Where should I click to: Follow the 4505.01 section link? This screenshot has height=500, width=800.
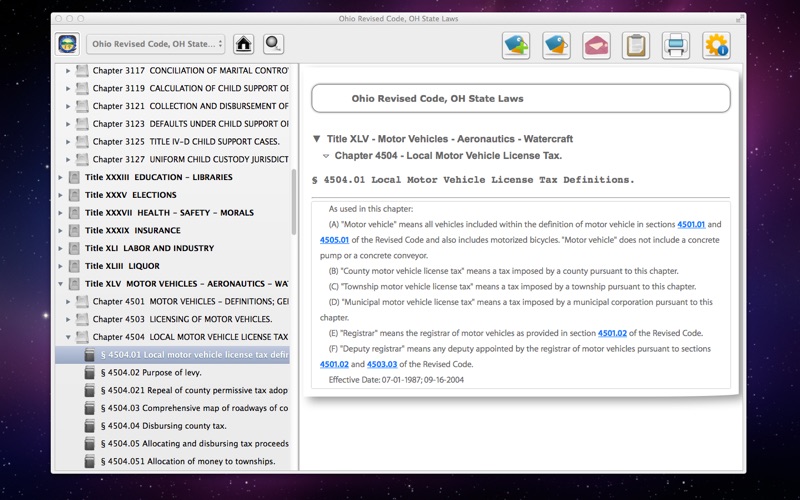click(334, 240)
